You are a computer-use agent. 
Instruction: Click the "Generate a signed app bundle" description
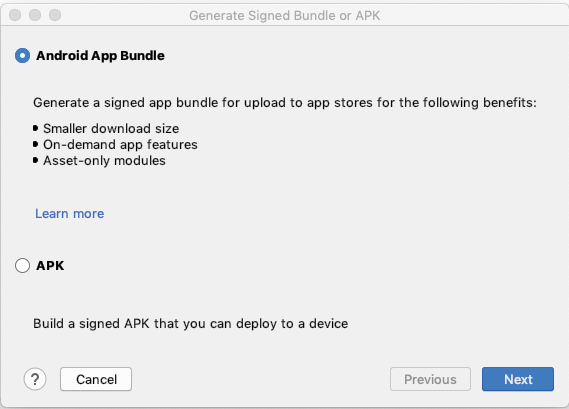pyautogui.click(x=285, y=103)
